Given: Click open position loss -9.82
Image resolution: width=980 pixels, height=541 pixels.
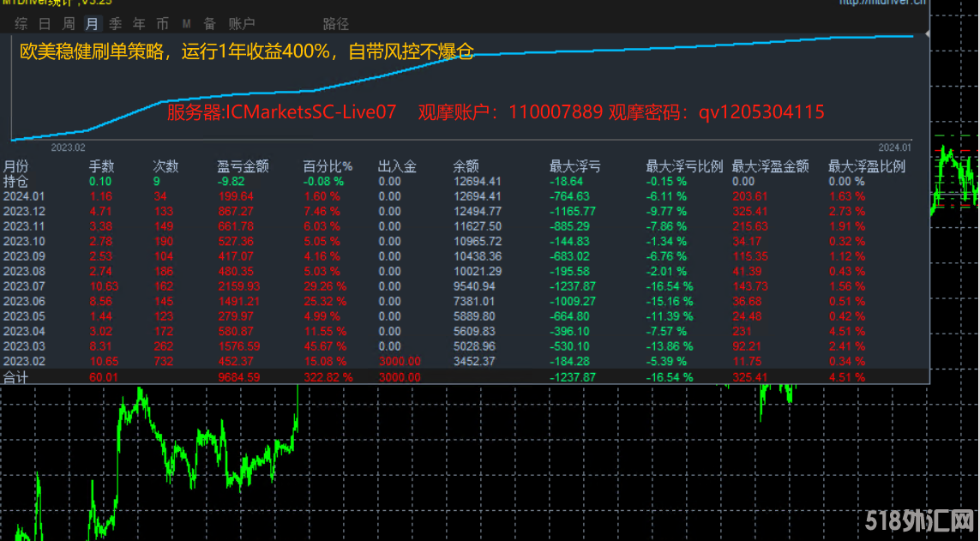Looking at the screenshot, I should (231, 181).
